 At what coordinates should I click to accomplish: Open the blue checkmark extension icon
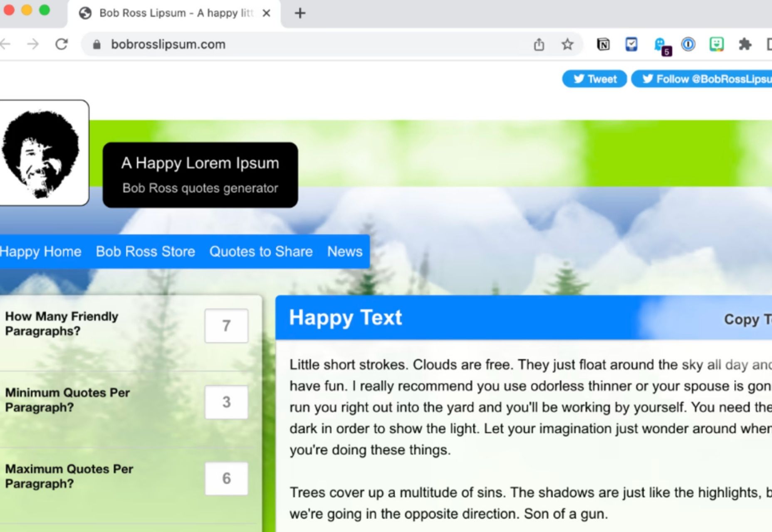coord(631,44)
